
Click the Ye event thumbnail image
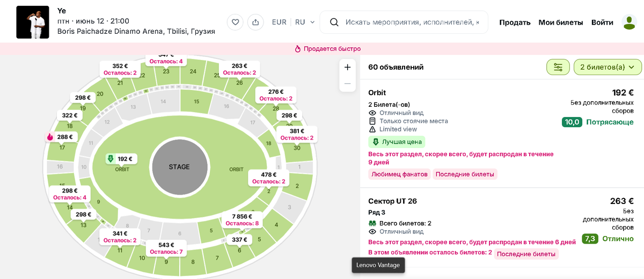33,22
